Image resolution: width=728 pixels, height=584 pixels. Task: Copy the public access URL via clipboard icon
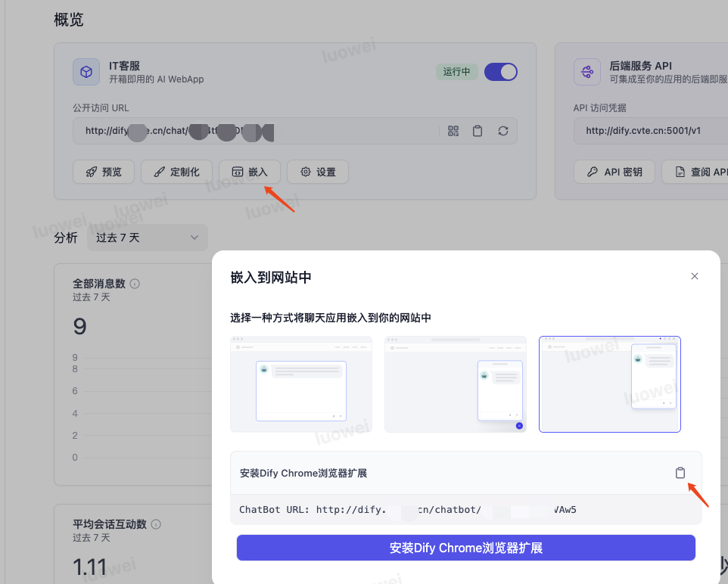click(x=478, y=131)
